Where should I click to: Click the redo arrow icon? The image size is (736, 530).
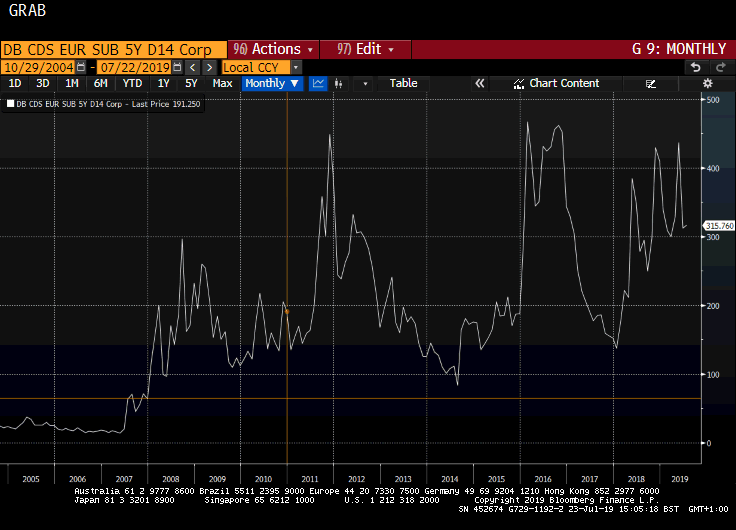[720, 67]
